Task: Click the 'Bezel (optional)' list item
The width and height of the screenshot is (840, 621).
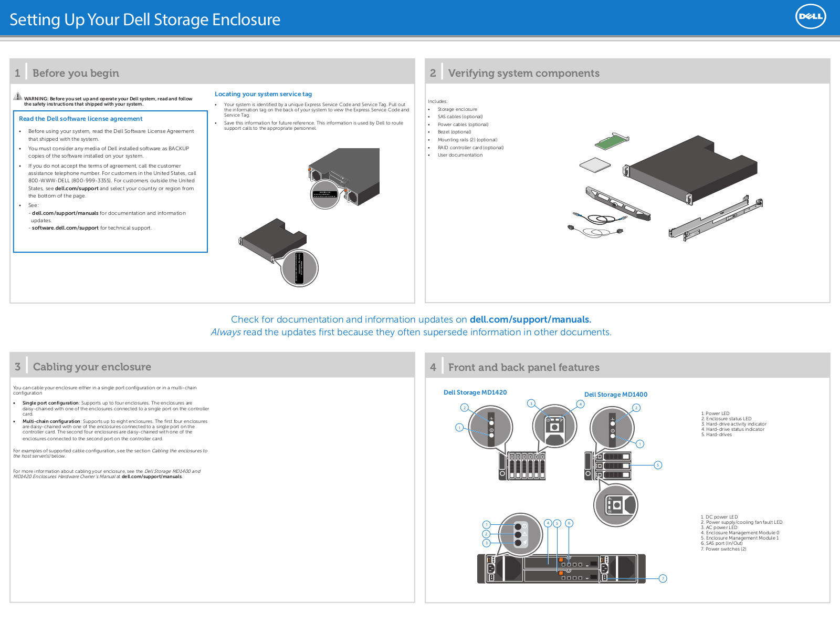Action: pyautogui.click(x=454, y=132)
